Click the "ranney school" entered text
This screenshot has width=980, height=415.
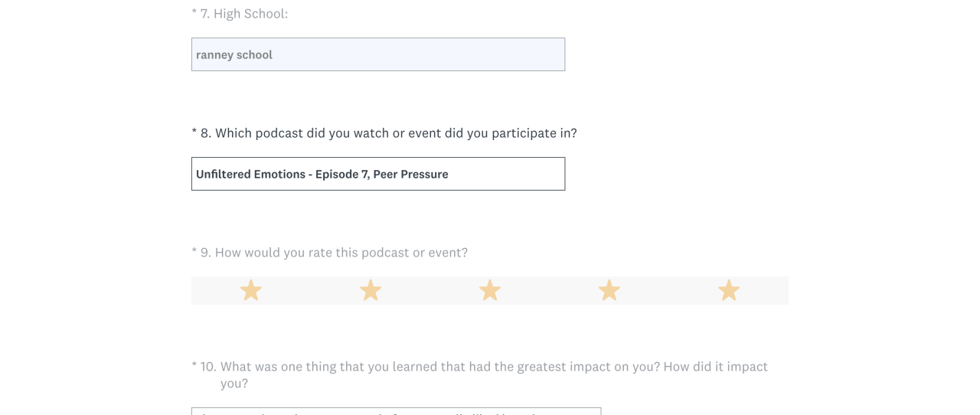tap(234, 55)
